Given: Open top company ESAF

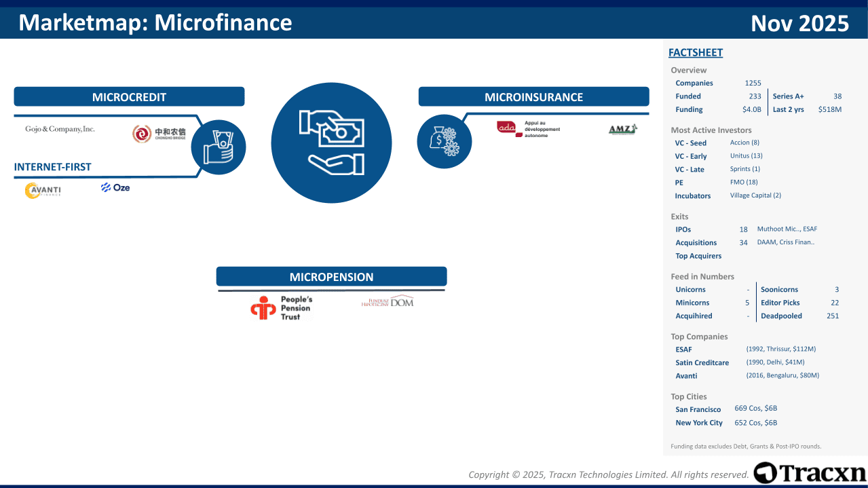Looking at the screenshot, I should point(683,350).
